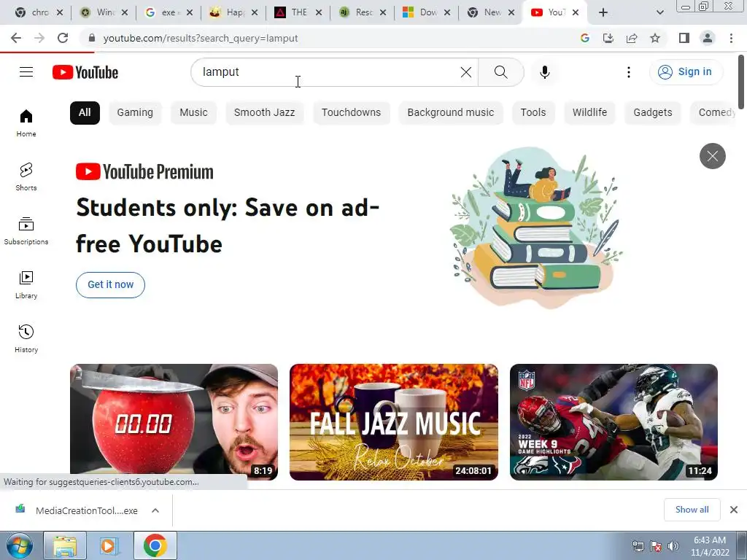
Task: Open Windows Media Player from the taskbar
Action: (x=108, y=545)
